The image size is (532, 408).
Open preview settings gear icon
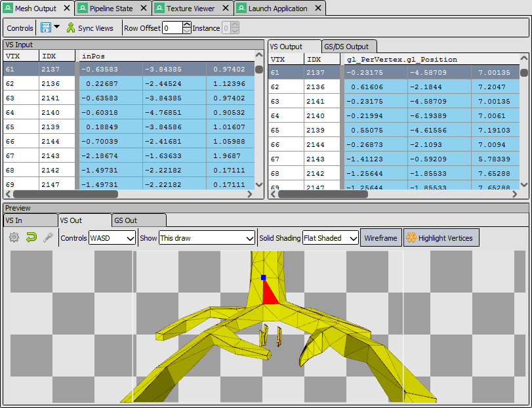(x=14, y=237)
